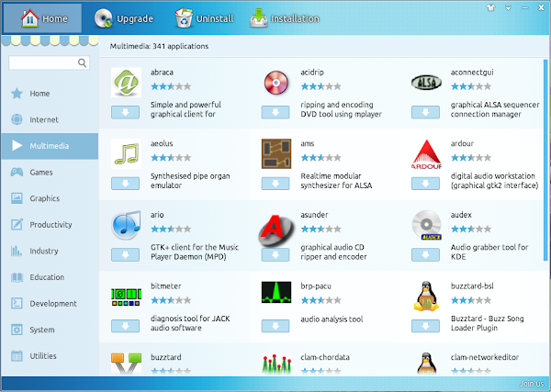Click the vertical scrollbar of app list

(545, 160)
